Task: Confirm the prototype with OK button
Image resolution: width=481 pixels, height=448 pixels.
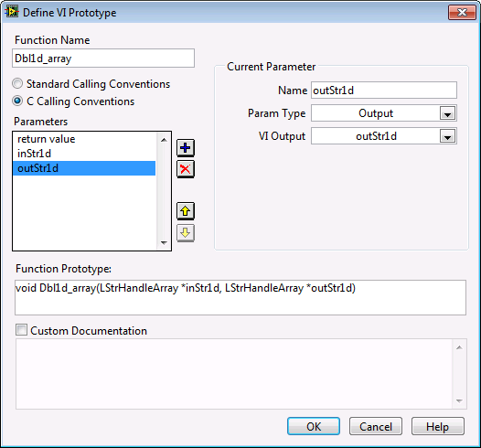Action: 314,426
